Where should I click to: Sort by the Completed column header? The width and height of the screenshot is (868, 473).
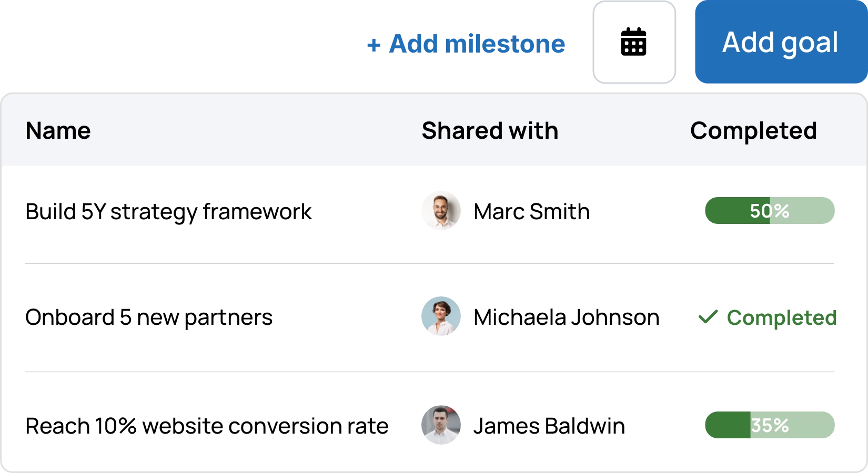point(753,130)
